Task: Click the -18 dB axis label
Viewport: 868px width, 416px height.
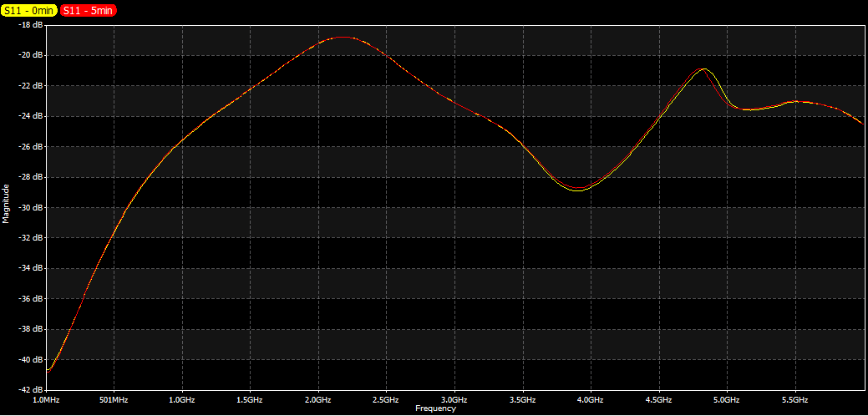Action: [30, 25]
